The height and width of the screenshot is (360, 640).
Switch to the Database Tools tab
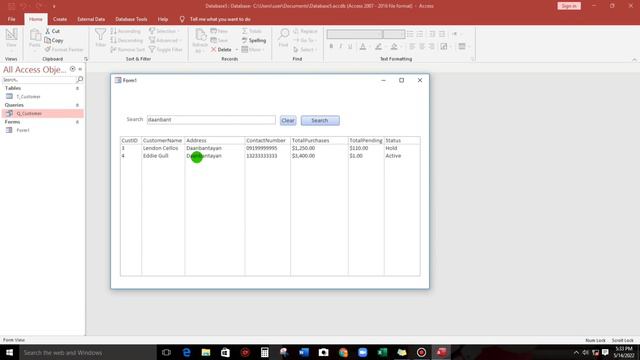coord(131,19)
